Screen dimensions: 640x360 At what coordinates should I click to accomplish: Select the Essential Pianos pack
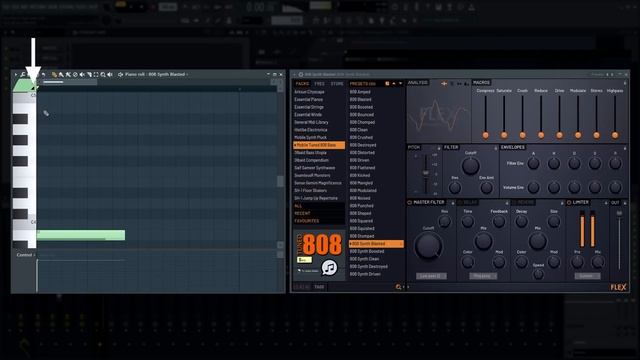pos(308,100)
